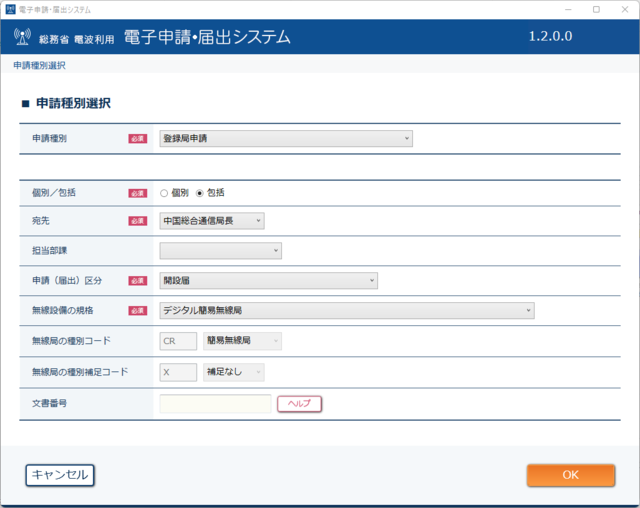Click the X supplementary code field
The height and width of the screenshot is (508, 640).
[x=178, y=372]
